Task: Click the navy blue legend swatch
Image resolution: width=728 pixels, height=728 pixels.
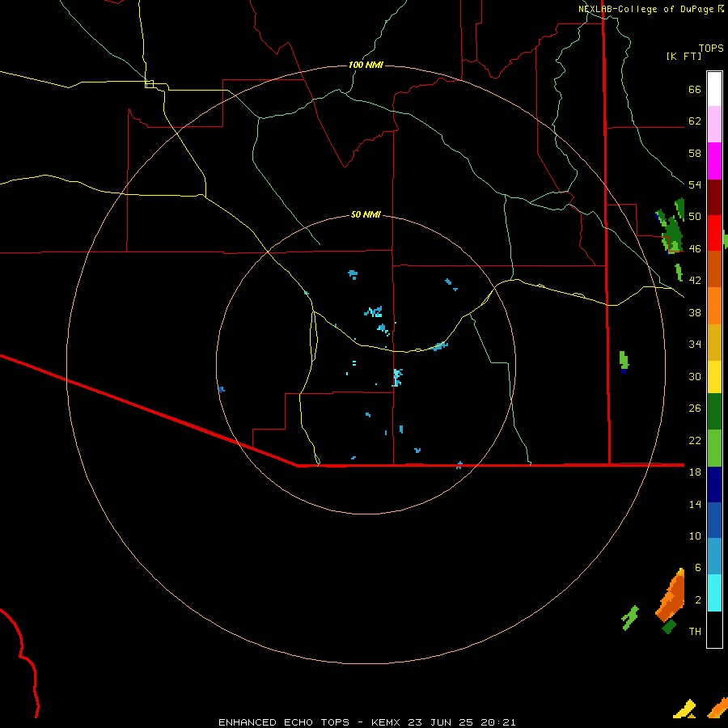Action: coord(714,485)
